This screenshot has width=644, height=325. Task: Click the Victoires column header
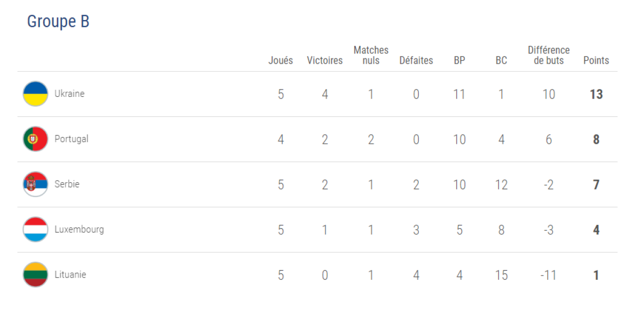325,61
